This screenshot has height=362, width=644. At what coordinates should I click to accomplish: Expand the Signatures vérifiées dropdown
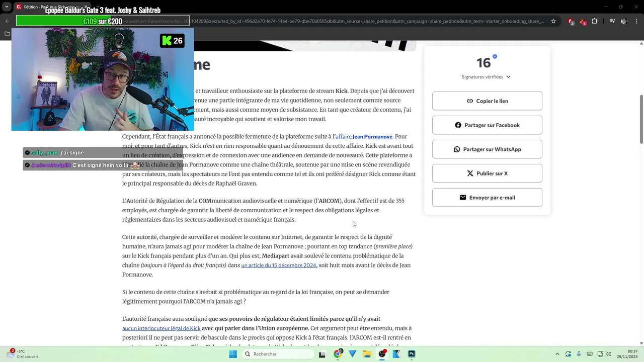(486, 77)
